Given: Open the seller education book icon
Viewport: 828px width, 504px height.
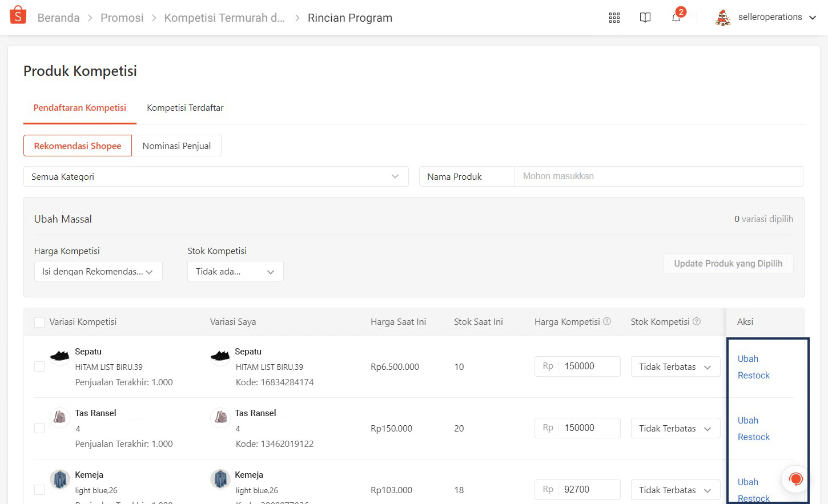Looking at the screenshot, I should [645, 18].
